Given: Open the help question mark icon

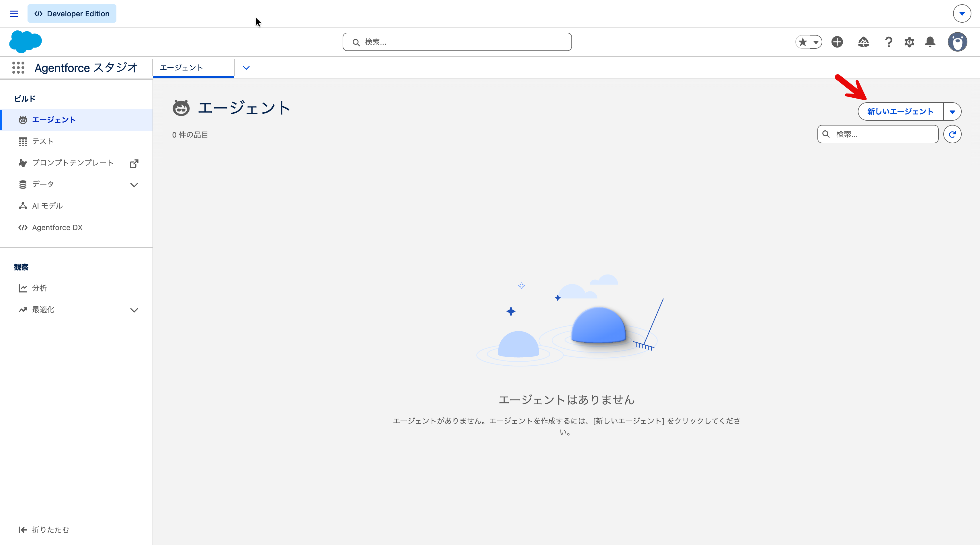Looking at the screenshot, I should [888, 42].
